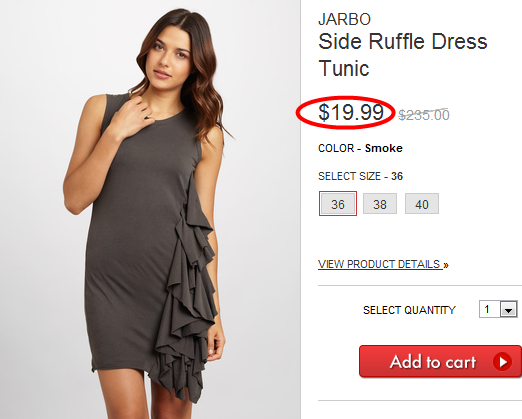Click the COLOR label text
This screenshot has width=522, height=419.
click(336, 148)
